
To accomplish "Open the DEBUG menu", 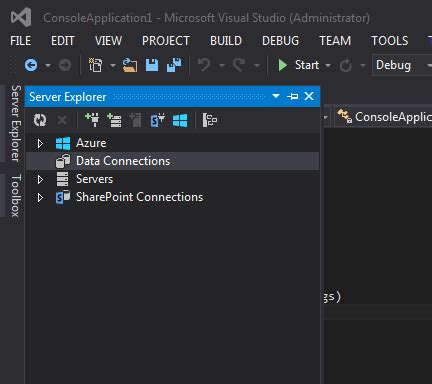I will pyautogui.click(x=280, y=41).
